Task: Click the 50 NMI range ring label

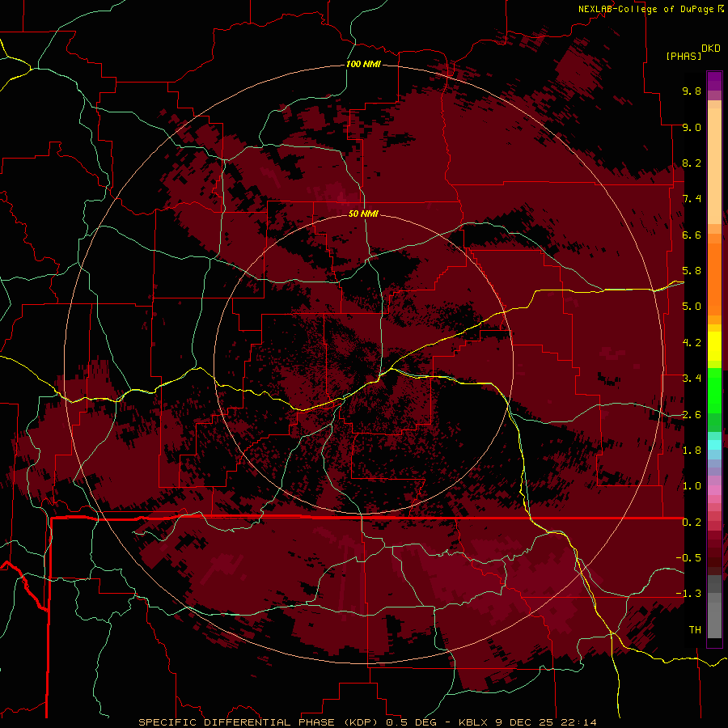Action: tap(363, 214)
